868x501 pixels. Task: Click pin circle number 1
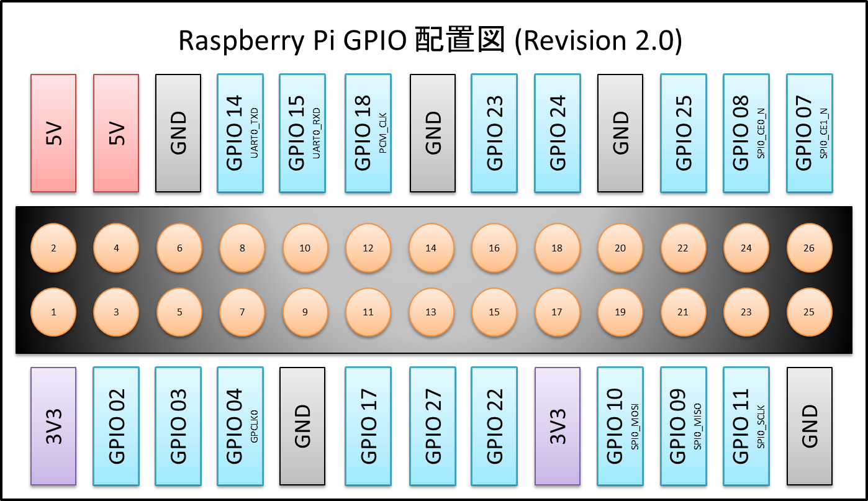click(53, 312)
